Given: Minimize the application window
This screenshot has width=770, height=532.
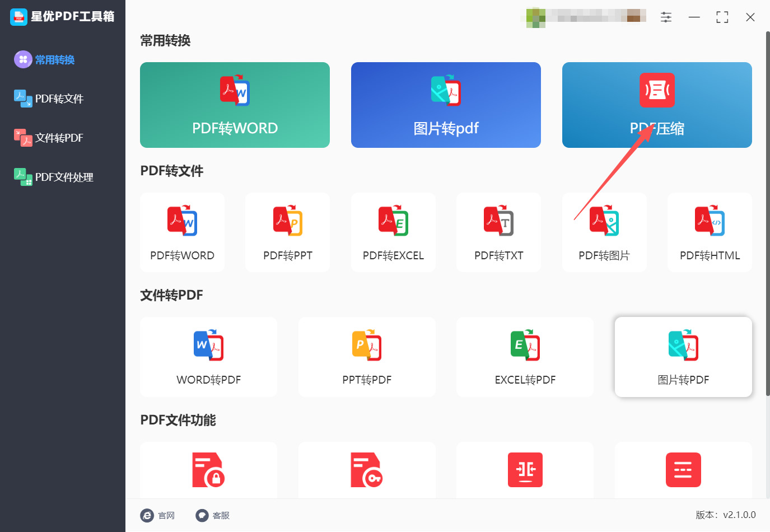Looking at the screenshot, I should point(694,17).
